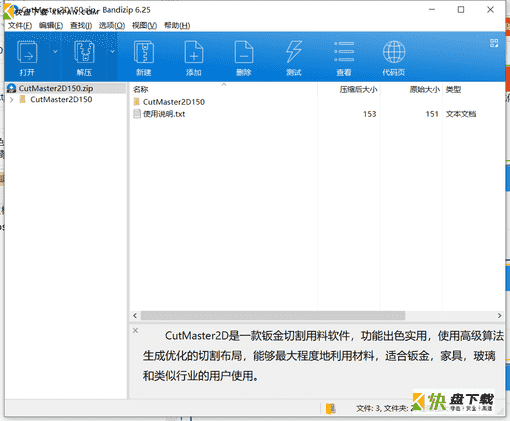510x421 pixels.
Task: Click the Open (打开) toolbar icon
Action: click(x=27, y=52)
